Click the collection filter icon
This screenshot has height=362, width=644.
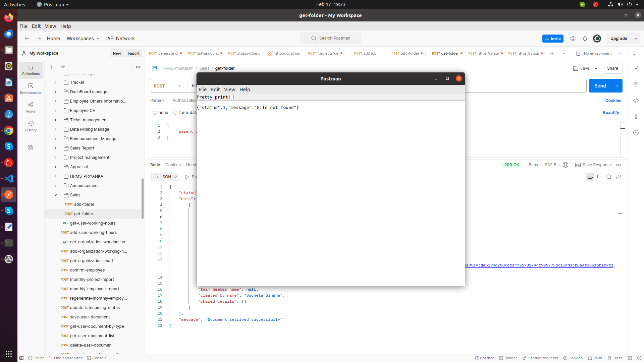(x=63, y=67)
